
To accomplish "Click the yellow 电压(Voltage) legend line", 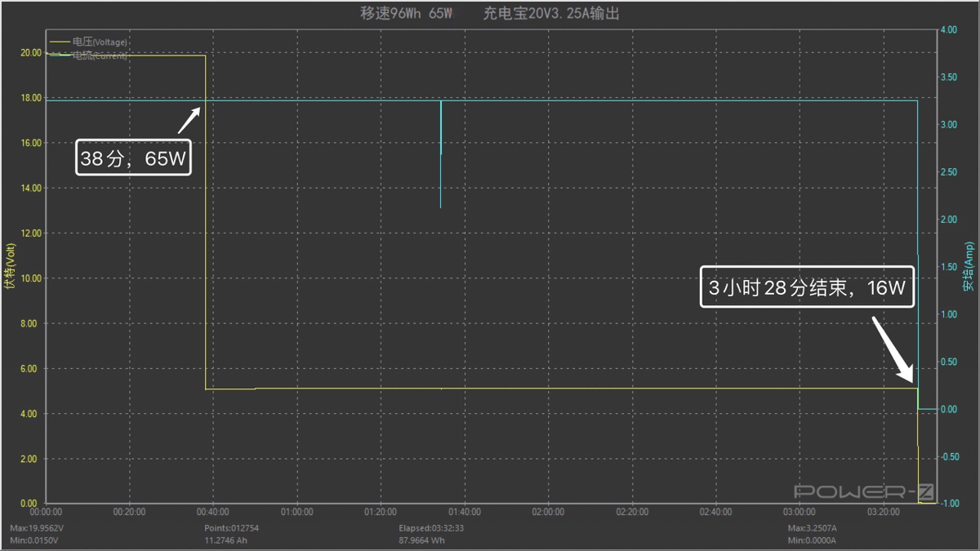I will 60,42.
